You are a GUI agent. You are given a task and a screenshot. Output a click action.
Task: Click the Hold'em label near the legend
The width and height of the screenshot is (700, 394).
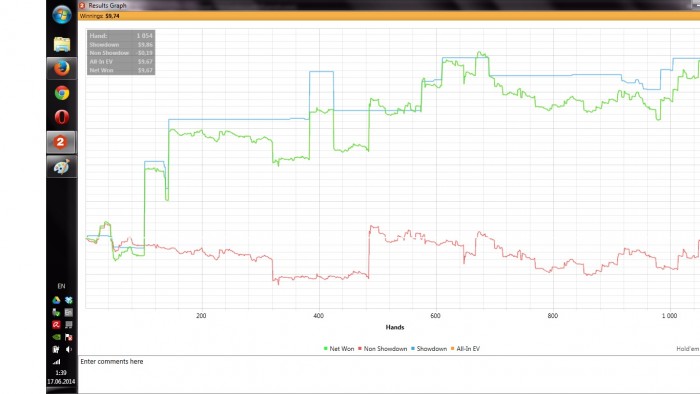(x=688, y=349)
